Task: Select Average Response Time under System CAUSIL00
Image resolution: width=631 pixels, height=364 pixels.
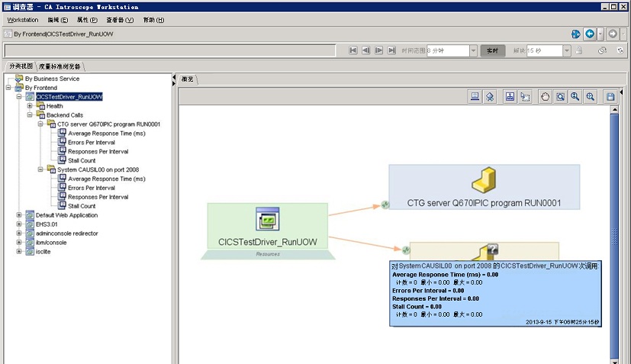Action: tap(107, 179)
